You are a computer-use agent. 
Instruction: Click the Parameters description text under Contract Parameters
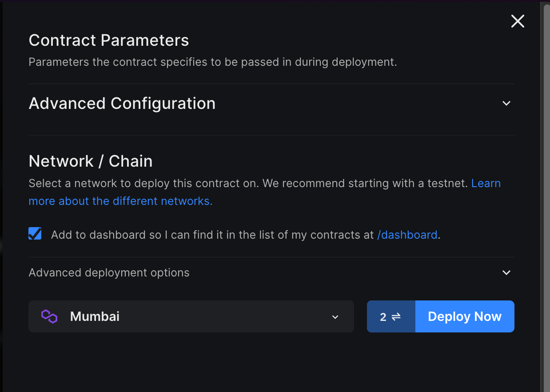(x=213, y=62)
